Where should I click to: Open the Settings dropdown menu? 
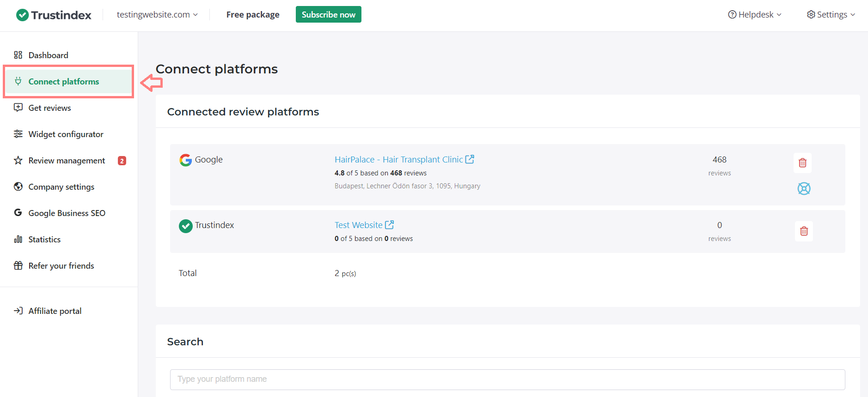pos(831,15)
